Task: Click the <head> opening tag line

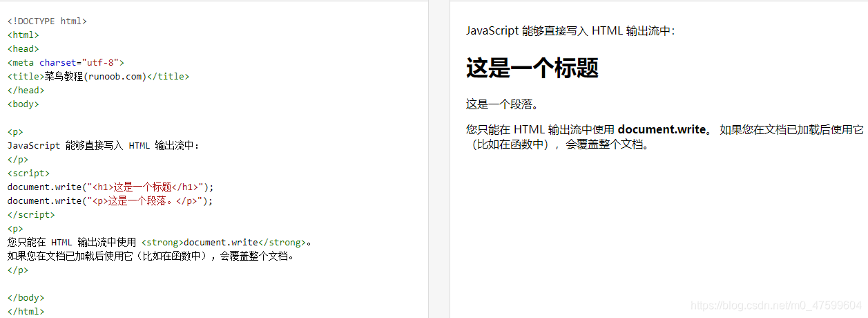Action: click(x=23, y=48)
